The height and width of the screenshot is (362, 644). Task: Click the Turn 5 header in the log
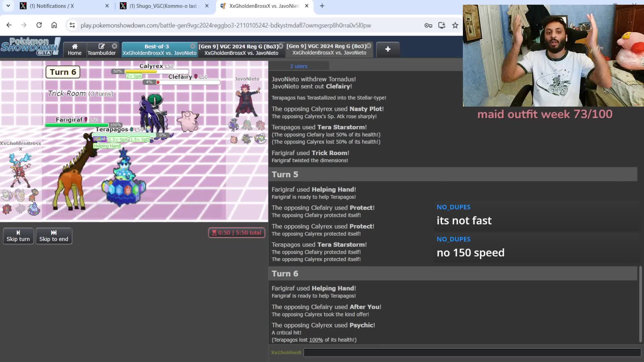click(x=453, y=174)
